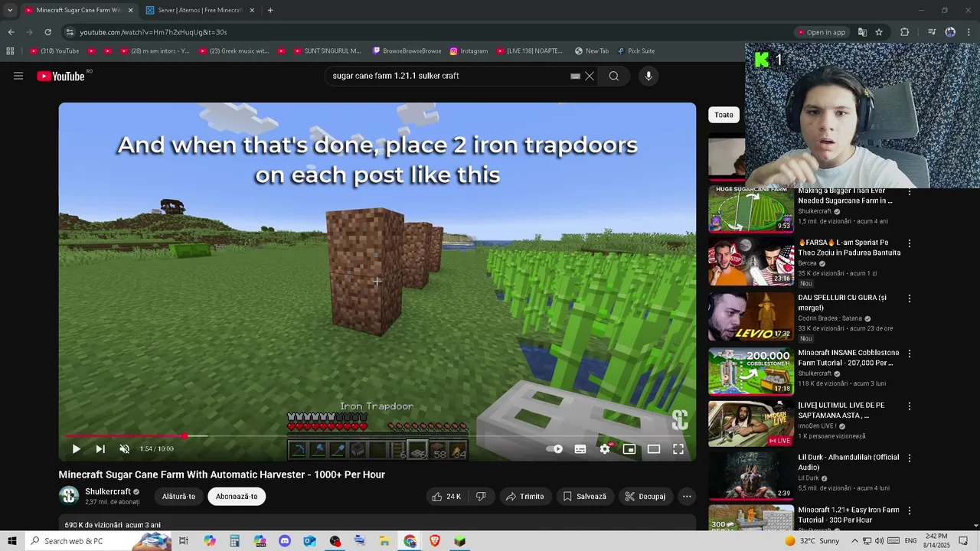Switch to the 'Server | Aternos' tab
980x551 pixels.
point(200,10)
